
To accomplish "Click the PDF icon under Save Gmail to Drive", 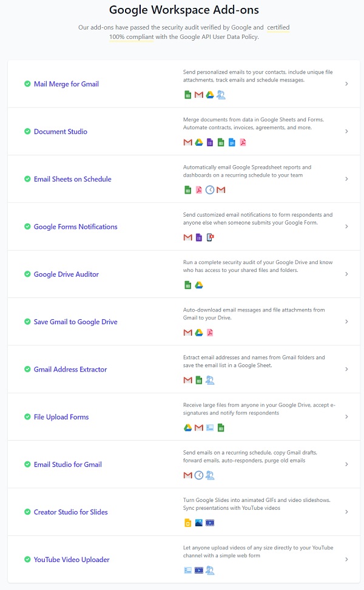I will (x=210, y=333).
